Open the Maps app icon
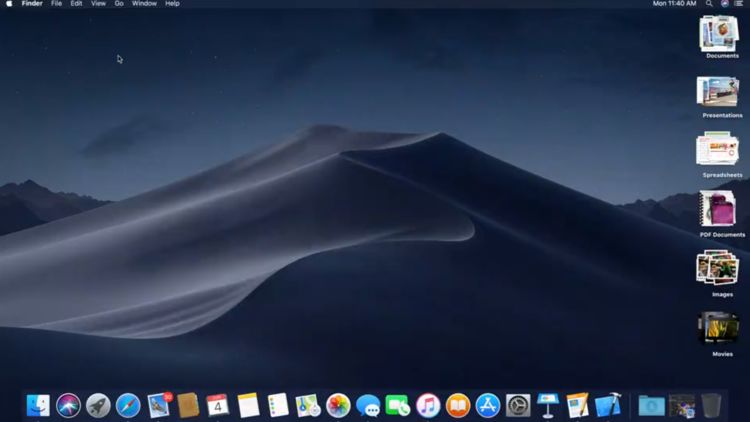 pyautogui.click(x=308, y=406)
